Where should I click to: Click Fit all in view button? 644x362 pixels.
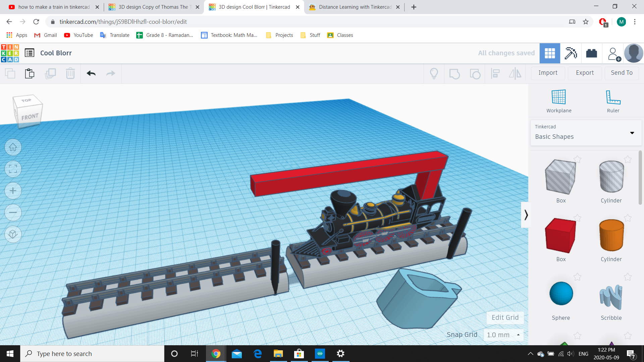(x=13, y=169)
